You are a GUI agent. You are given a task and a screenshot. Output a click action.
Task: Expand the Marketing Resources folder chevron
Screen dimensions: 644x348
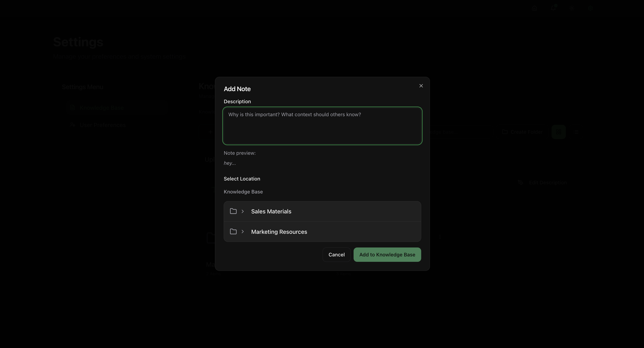(243, 232)
